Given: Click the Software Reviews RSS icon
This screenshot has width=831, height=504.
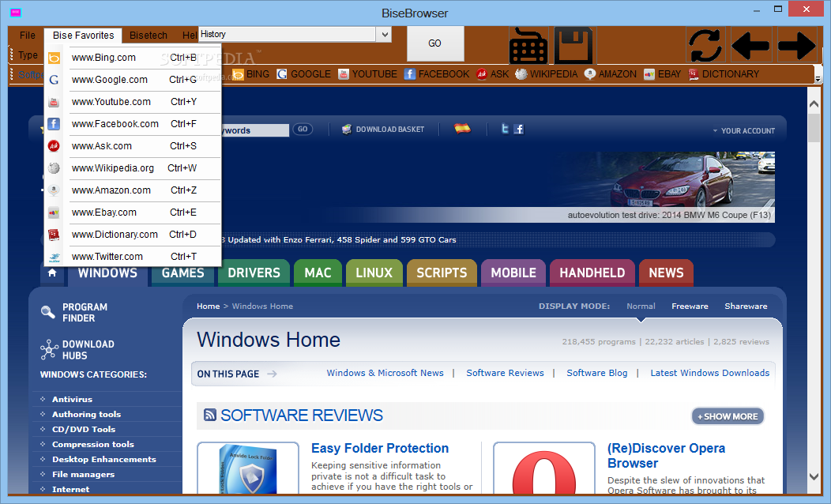Looking at the screenshot, I should (x=210, y=415).
